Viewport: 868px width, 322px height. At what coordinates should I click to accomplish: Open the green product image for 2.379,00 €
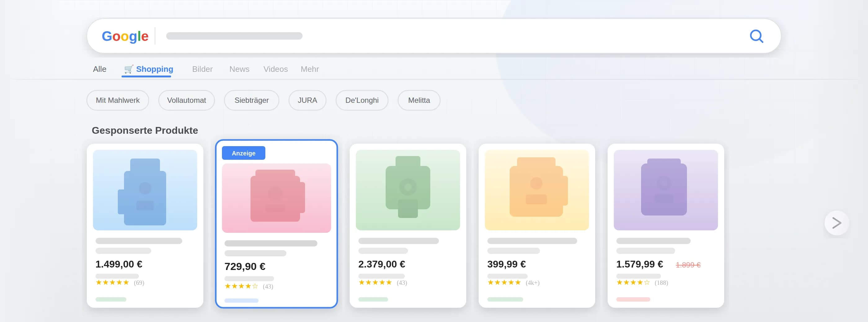pos(407,190)
